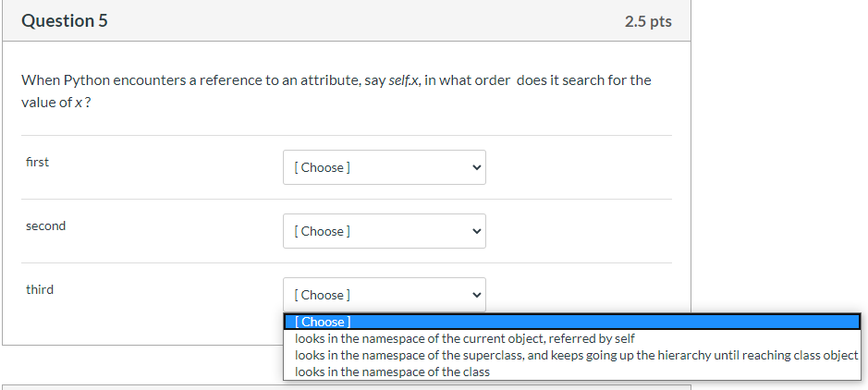
Task: Click the 'value of x ?' text line
Action: (55, 102)
